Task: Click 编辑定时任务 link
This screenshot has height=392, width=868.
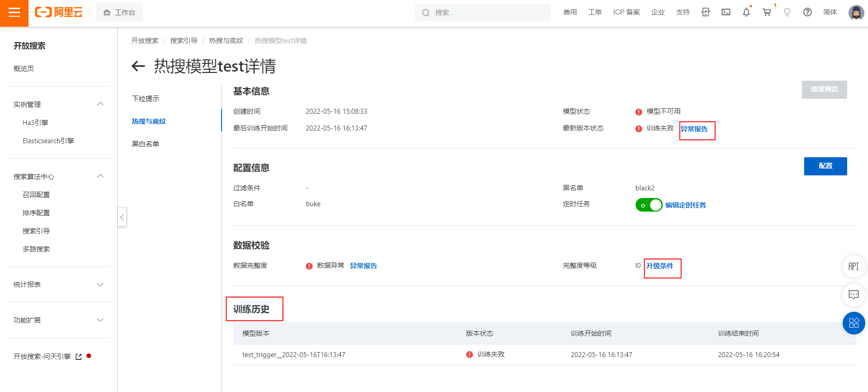Action: point(685,205)
